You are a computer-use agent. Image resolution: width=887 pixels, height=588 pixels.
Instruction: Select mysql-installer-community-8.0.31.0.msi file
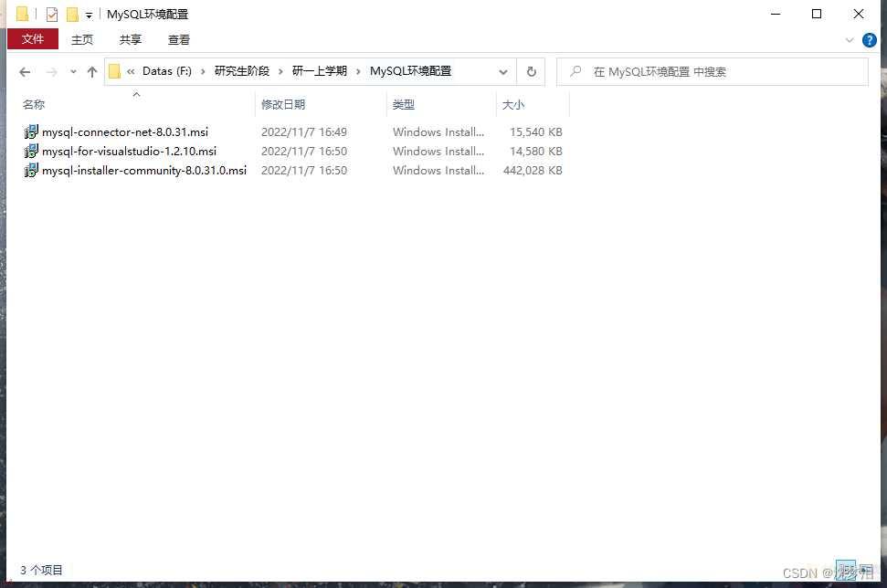click(x=144, y=171)
